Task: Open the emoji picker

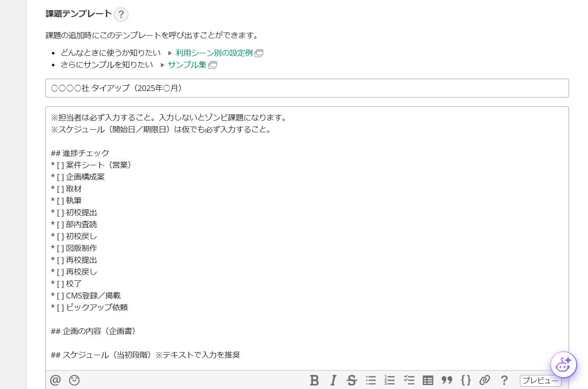Action: coord(75,380)
